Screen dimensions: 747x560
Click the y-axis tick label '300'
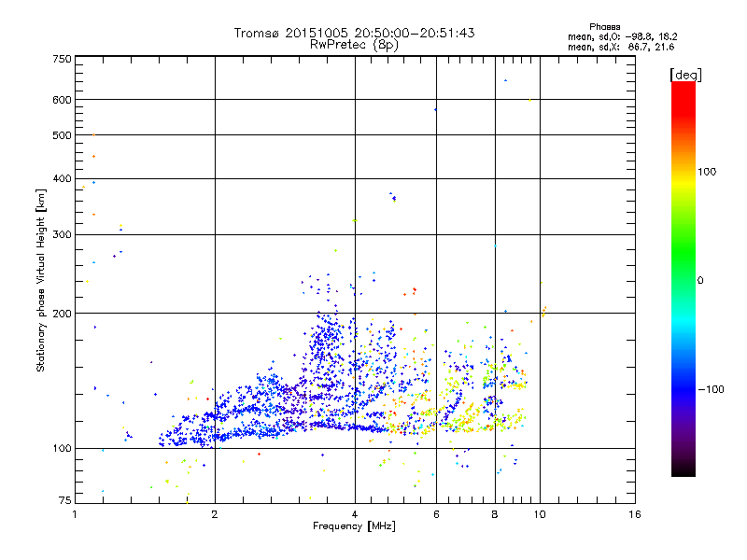[x=62, y=235]
